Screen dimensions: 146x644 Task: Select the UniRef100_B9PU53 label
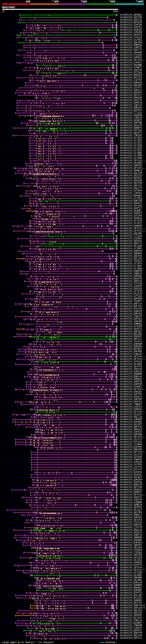(131, 314)
